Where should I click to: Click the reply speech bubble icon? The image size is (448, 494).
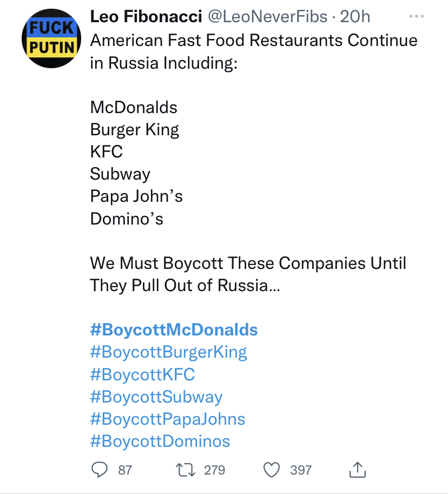[99, 470]
